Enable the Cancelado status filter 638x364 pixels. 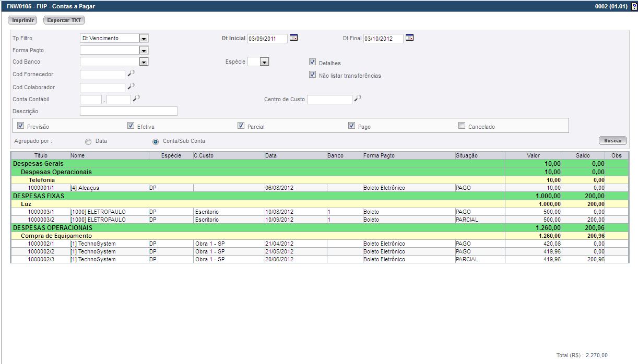[x=462, y=125]
